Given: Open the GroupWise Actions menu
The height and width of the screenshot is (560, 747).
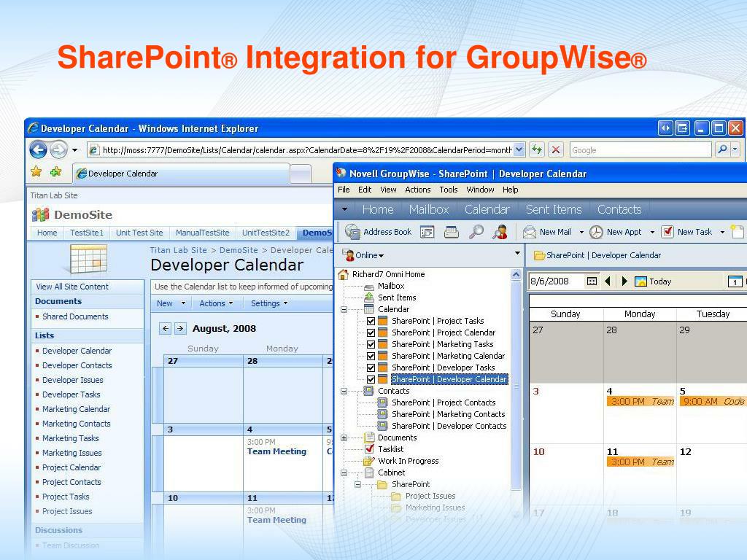Looking at the screenshot, I should 418,190.
